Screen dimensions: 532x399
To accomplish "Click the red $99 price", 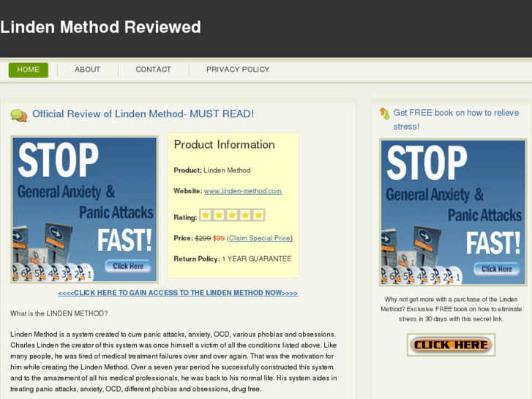I will click(219, 239).
